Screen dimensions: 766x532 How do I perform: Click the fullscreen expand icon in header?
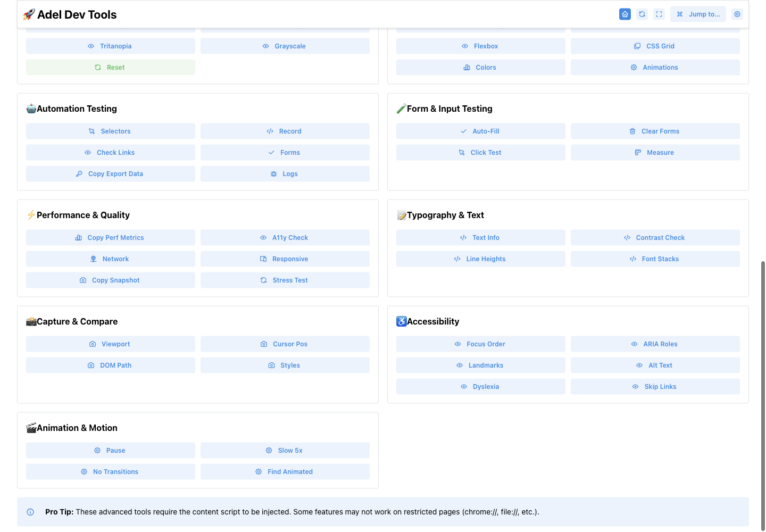click(x=659, y=14)
